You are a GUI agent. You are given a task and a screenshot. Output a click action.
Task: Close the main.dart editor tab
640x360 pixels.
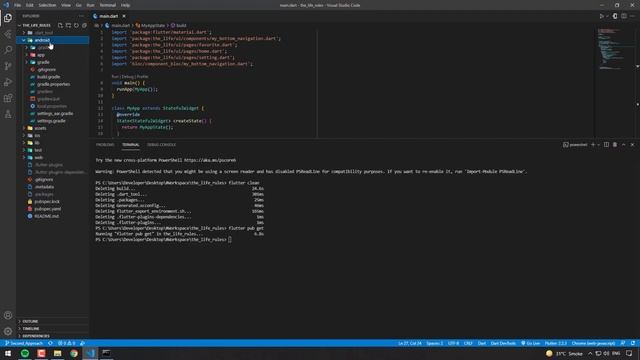pos(124,16)
